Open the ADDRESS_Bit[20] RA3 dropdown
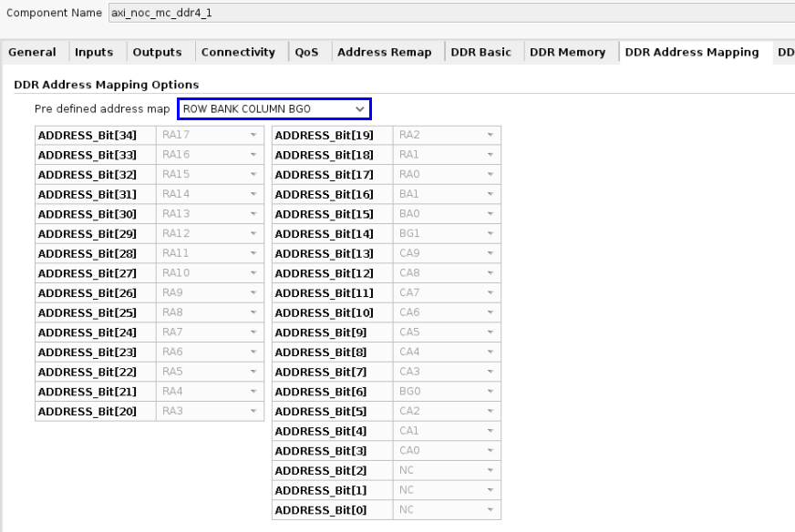 click(x=209, y=412)
